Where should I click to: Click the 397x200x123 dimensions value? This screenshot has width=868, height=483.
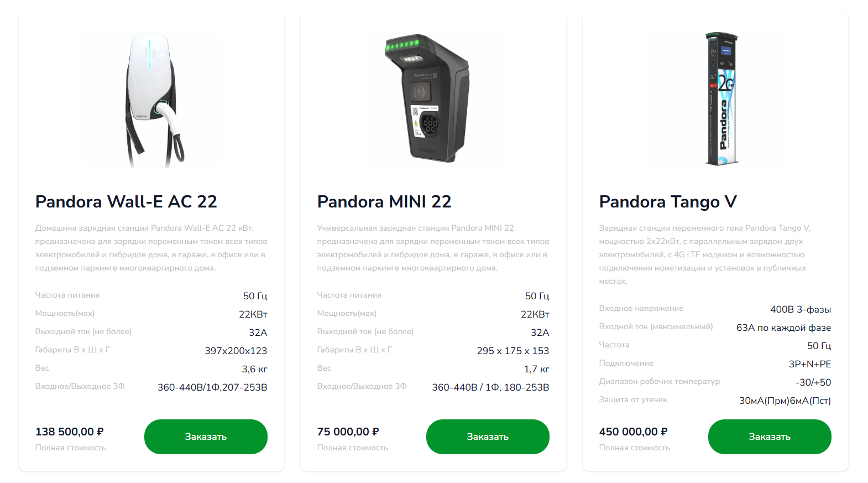point(236,351)
